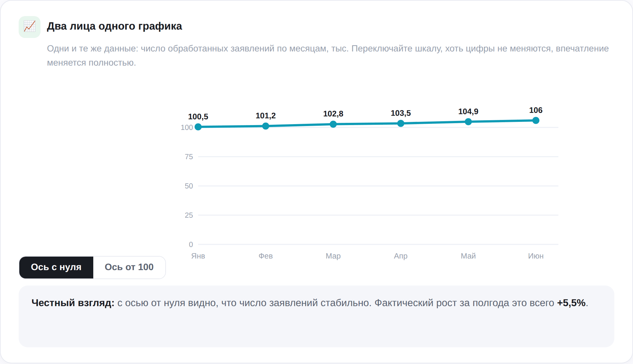The width and height of the screenshot is (633, 364).
Task: Click the Фев data point on line
Action: click(266, 126)
